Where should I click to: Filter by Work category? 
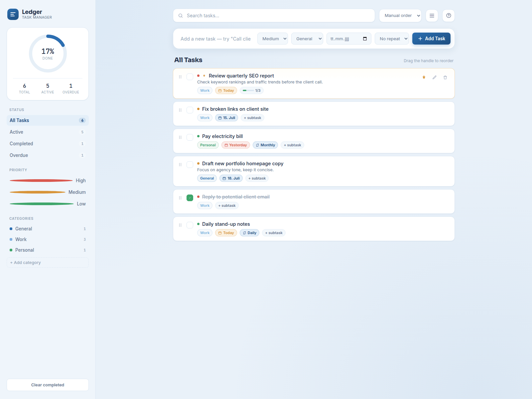48,239
